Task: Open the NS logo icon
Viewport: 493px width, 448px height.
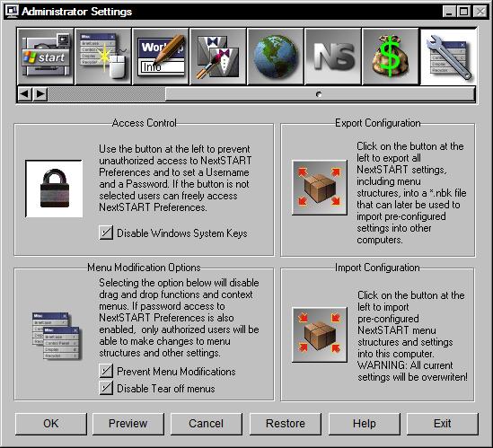Action: click(x=333, y=57)
